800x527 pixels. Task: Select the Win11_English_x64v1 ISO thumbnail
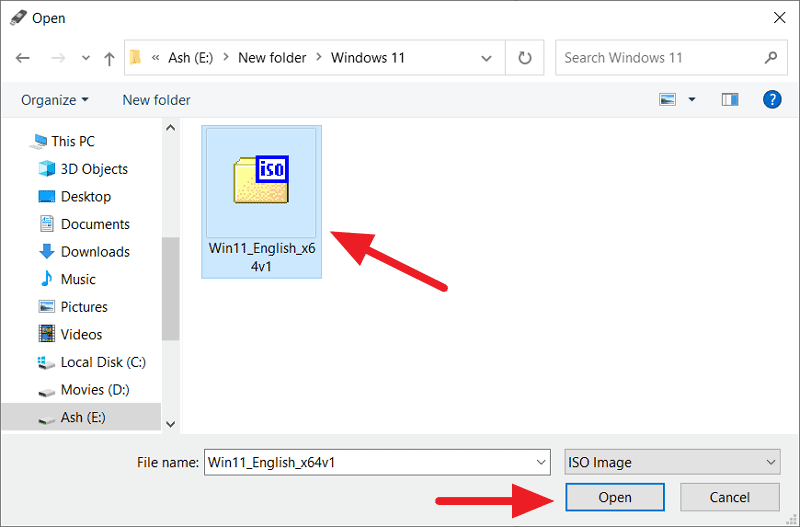(x=261, y=182)
